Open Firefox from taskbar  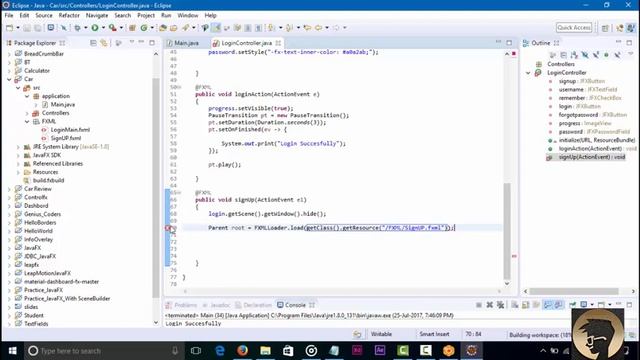[x=242, y=351]
